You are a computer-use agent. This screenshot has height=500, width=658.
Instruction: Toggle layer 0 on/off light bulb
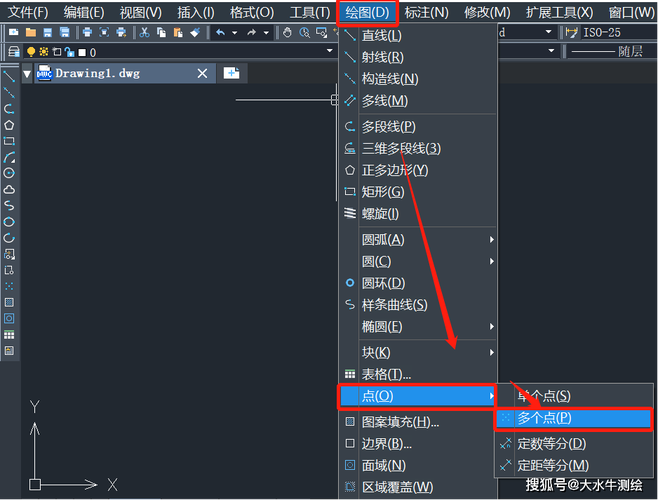[31, 52]
